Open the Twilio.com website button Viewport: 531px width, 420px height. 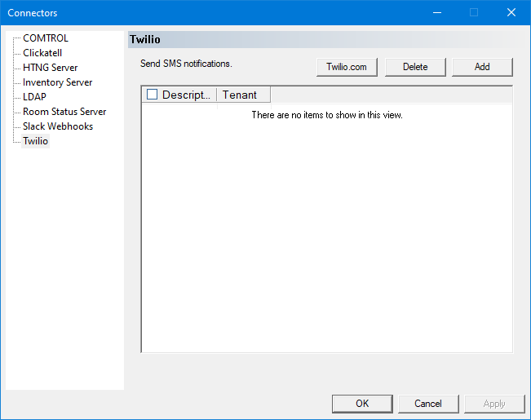tap(347, 67)
